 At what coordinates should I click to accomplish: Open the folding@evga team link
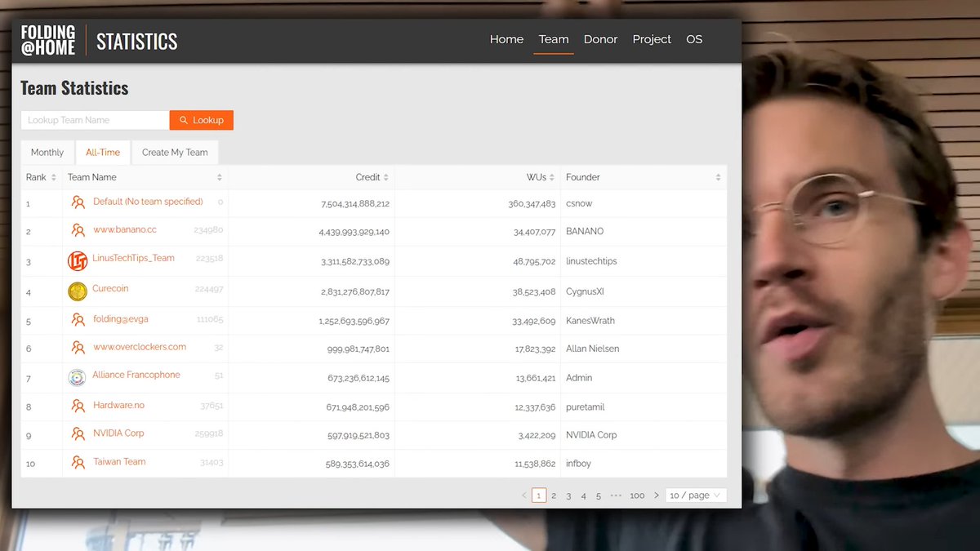(x=121, y=318)
